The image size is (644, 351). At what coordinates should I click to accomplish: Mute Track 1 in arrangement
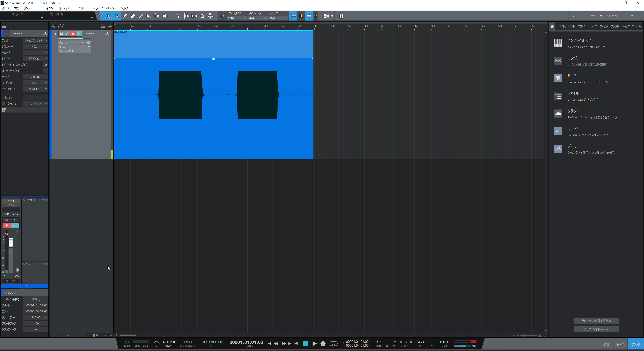(x=62, y=34)
